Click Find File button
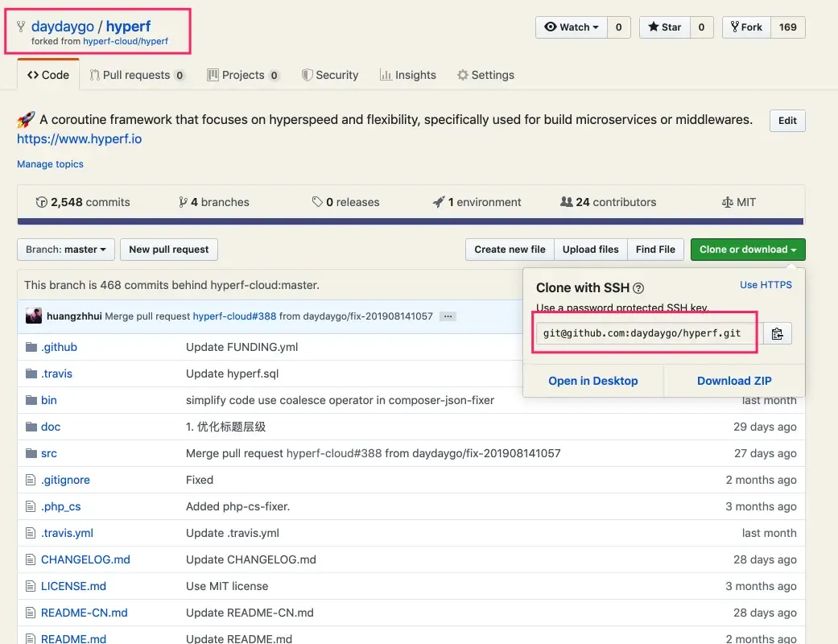The height and width of the screenshot is (644, 838). tap(655, 250)
